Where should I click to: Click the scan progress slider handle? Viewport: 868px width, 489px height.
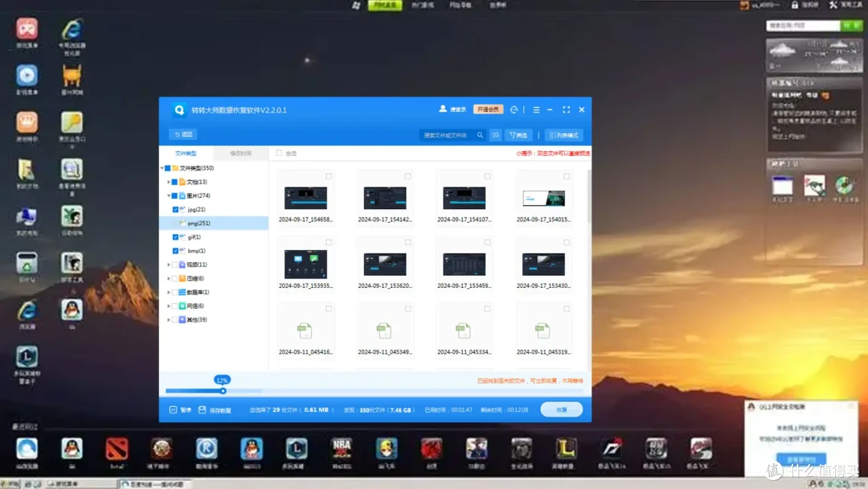223,391
